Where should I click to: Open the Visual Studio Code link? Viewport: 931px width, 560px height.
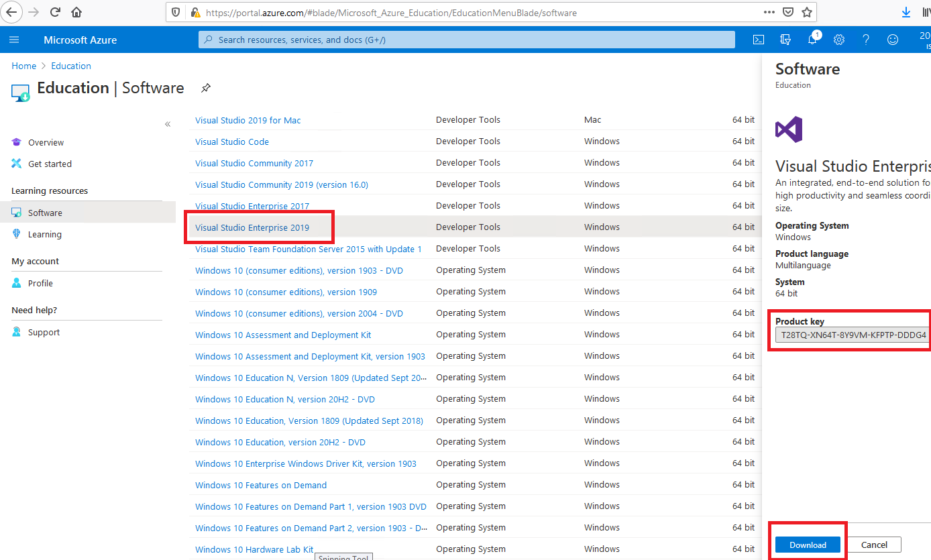(232, 142)
